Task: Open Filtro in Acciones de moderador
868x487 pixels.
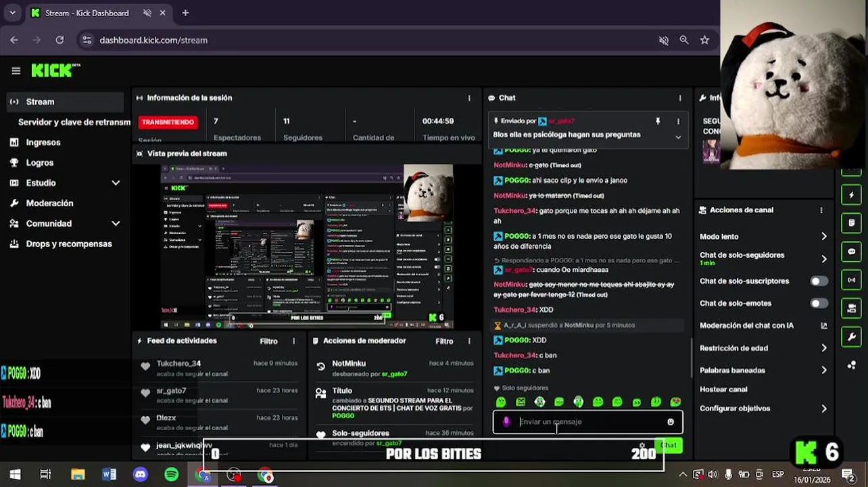Action: point(444,341)
